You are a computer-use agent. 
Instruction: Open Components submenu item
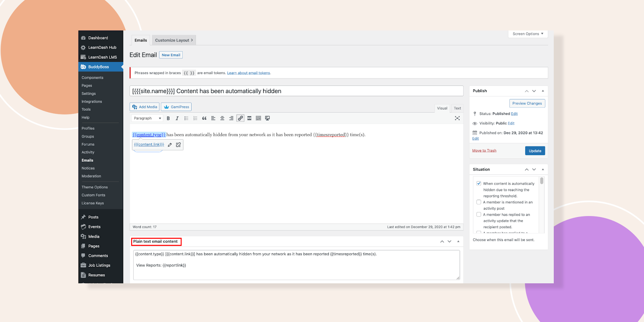coord(93,78)
